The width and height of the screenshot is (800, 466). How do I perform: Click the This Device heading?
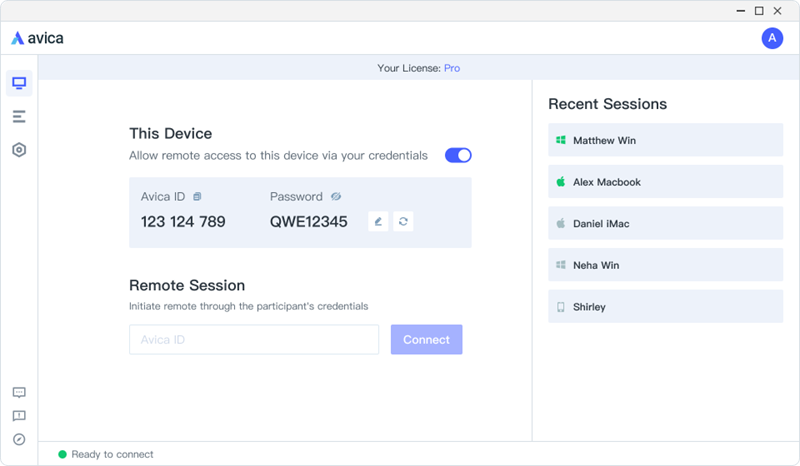170,134
